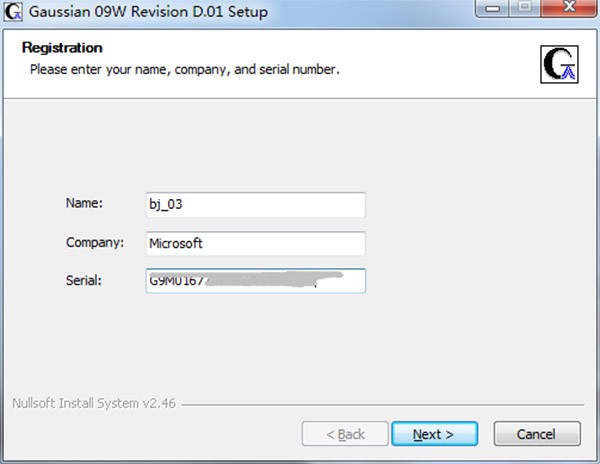The width and height of the screenshot is (600, 464).
Task: Click the Gaussian icon in the title bar
Action: pyautogui.click(x=14, y=11)
